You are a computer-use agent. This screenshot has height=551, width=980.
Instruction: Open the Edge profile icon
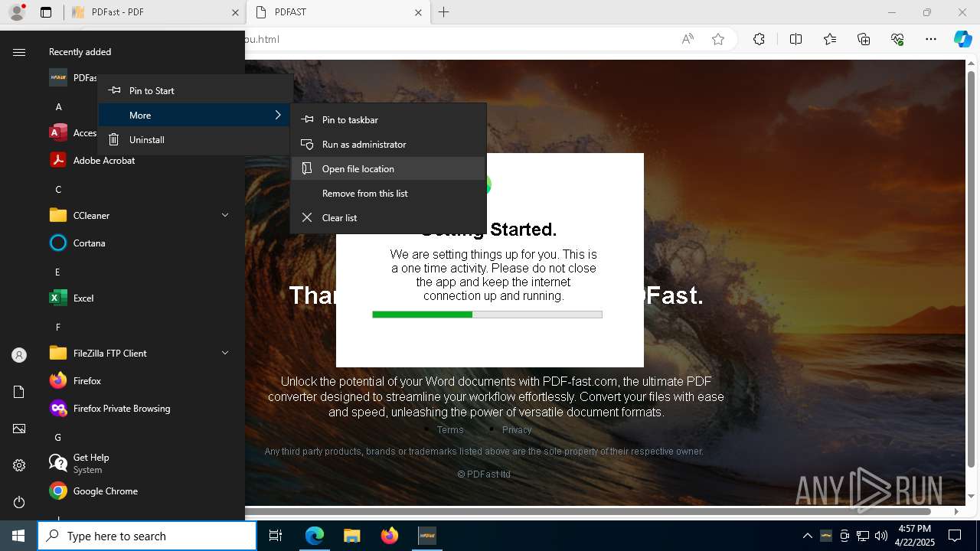tap(17, 12)
